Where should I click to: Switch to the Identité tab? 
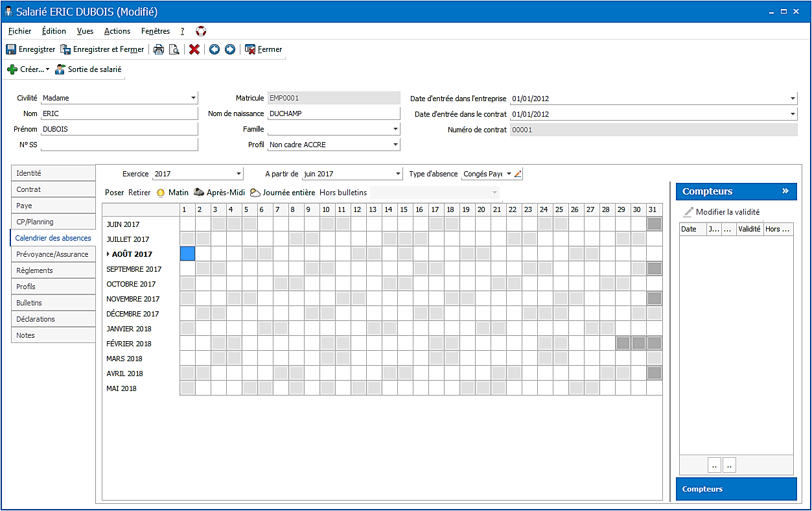point(53,173)
